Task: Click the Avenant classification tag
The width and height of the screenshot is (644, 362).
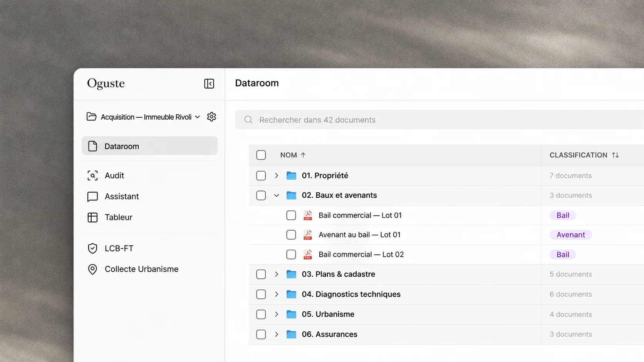Action: tap(571, 235)
